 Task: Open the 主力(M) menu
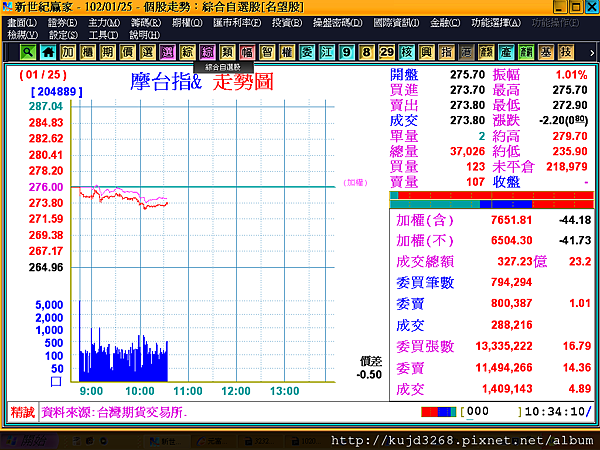pyautogui.click(x=104, y=23)
